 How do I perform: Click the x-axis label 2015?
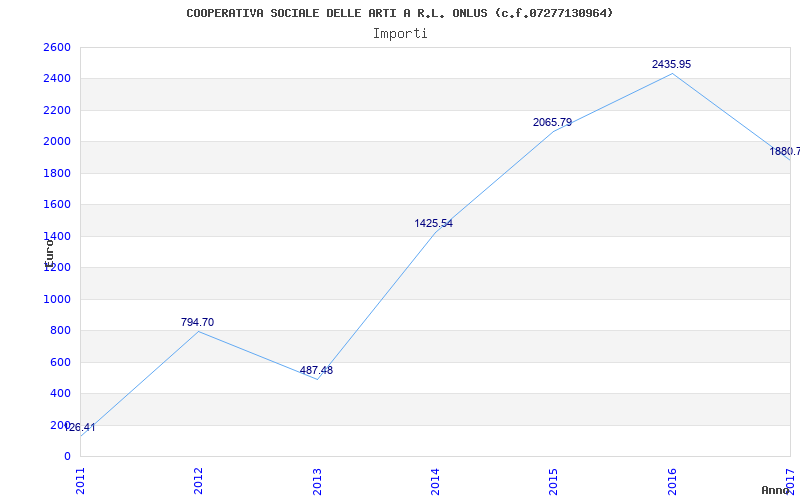pyautogui.click(x=554, y=481)
